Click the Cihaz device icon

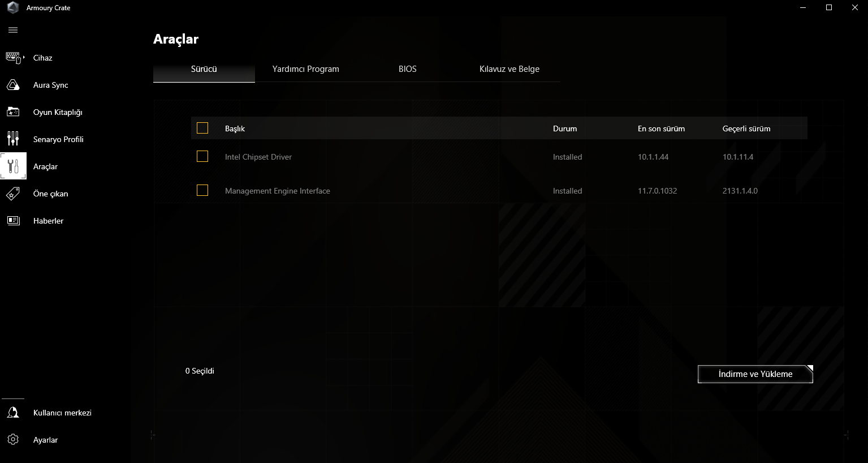click(15, 58)
